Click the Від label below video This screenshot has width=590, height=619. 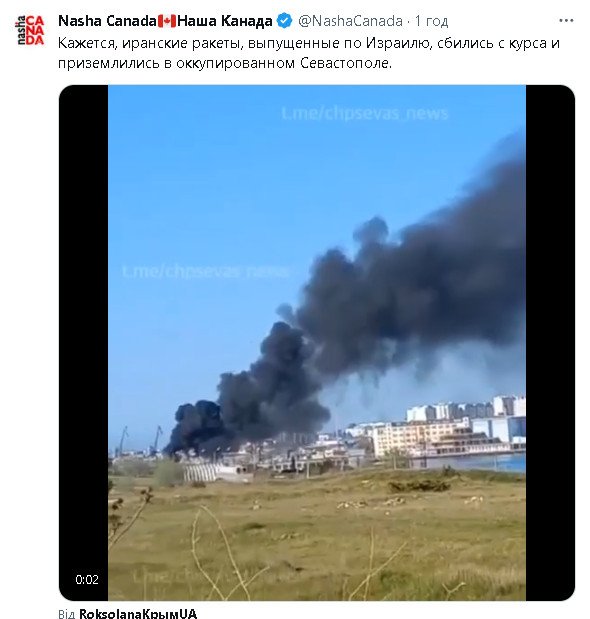click(x=67, y=613)
